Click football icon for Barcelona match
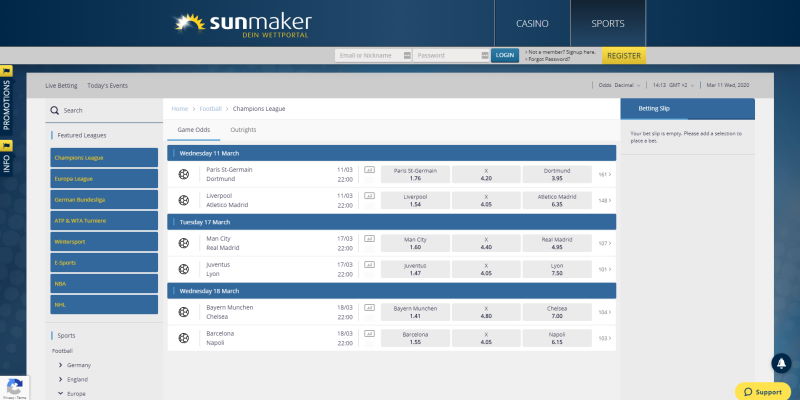Screen dimensions: 800x400 (x=184, y=338)
